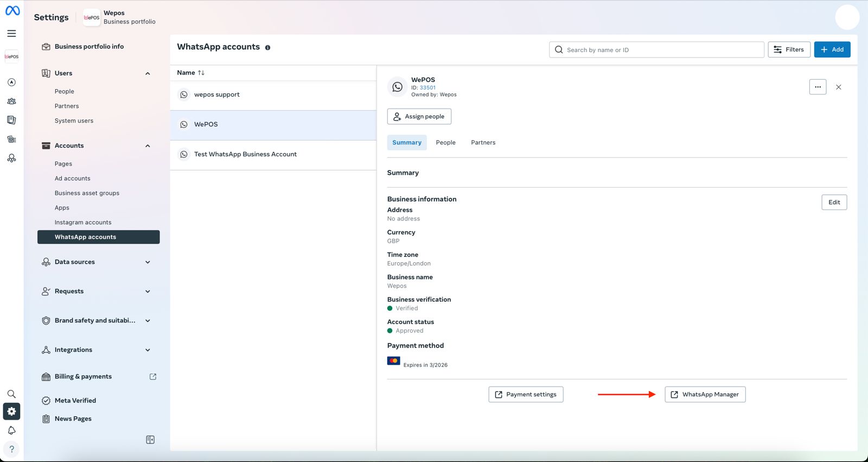
Task: Open the three-dots more options button
Action: point(818,87)
